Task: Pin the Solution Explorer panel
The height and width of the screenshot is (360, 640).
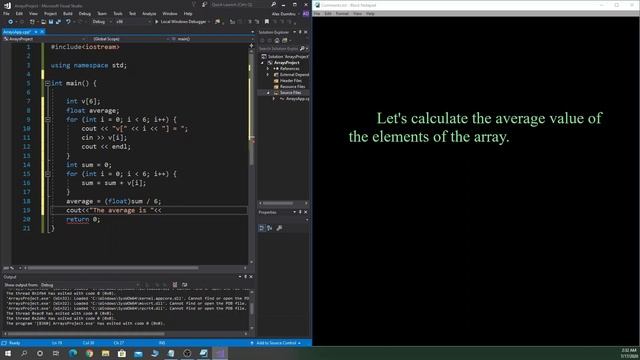Action: (x=300, y=32)
